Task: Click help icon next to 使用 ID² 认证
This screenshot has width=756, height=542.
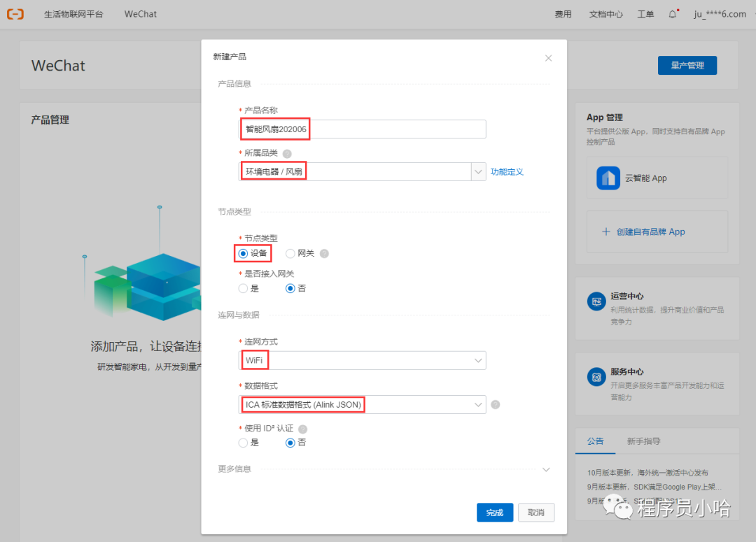Action: (x=303, y=429)
